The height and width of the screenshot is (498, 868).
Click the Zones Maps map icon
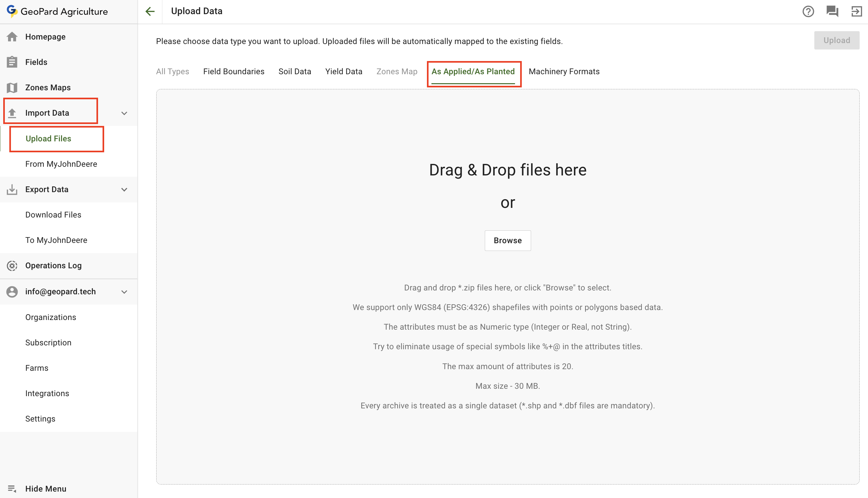click(12, 88)
